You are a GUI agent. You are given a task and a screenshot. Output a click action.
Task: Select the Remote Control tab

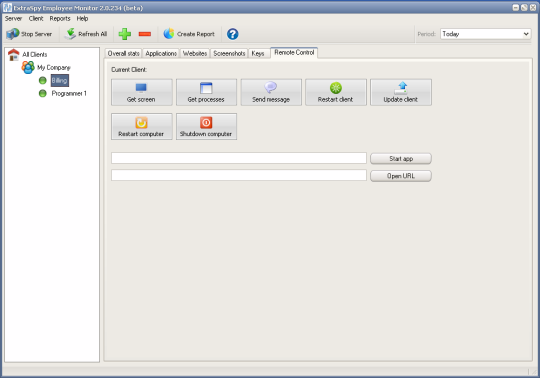pos(294,52)
